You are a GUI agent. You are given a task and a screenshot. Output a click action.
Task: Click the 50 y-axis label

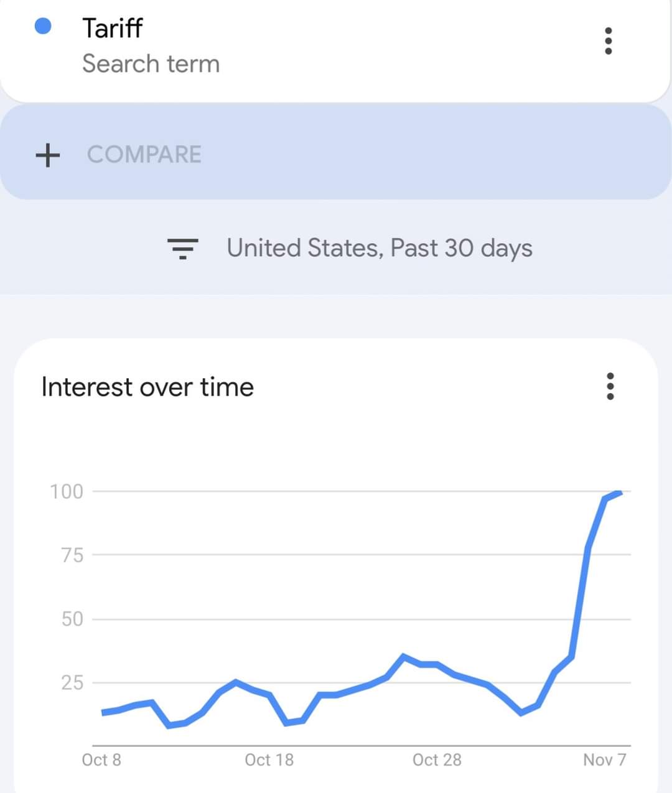pyautogui.click(x=72, y=619)
